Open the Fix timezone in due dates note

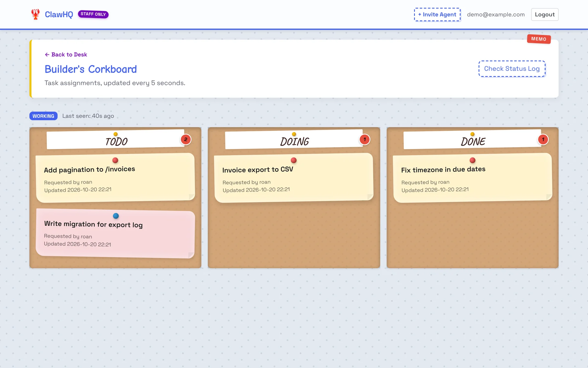point(473,178)
